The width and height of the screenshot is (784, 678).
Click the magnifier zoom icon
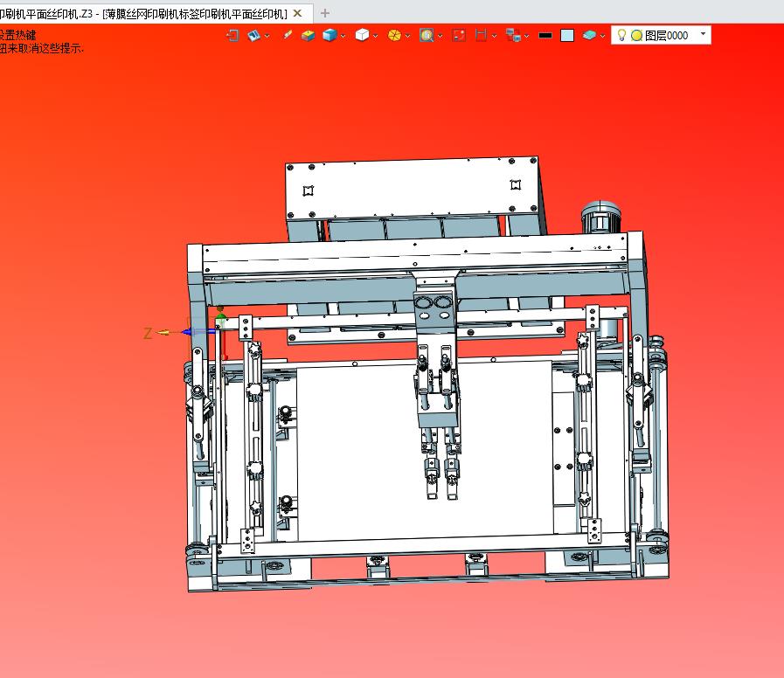pyautogui.click(x=426, y=36)
